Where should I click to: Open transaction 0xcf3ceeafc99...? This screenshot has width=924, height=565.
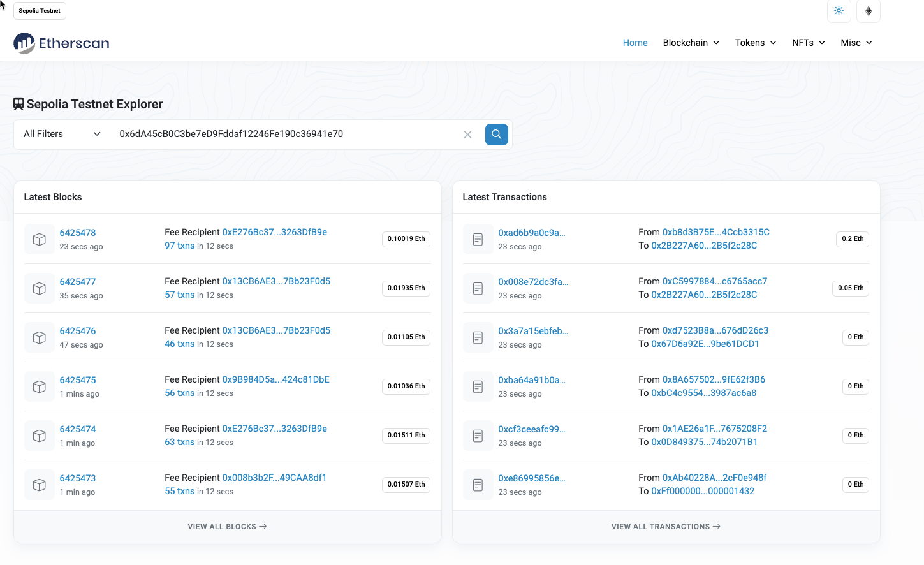point(532,429)
